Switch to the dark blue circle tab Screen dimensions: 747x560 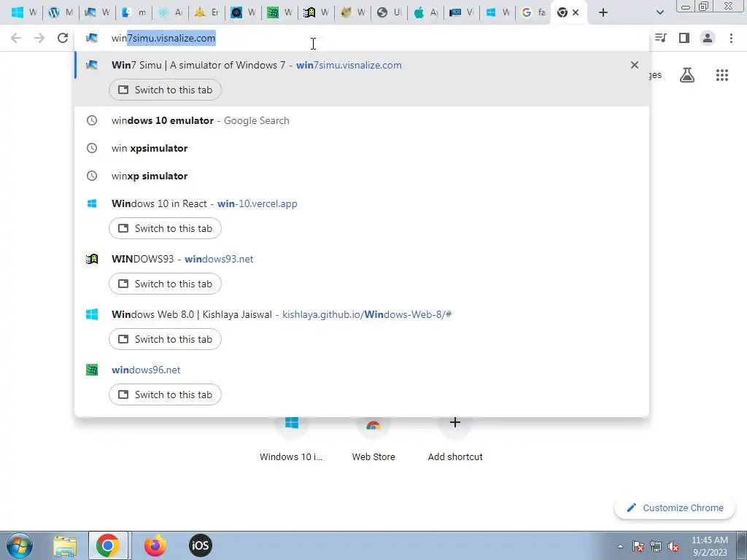[x=243, y=13]
